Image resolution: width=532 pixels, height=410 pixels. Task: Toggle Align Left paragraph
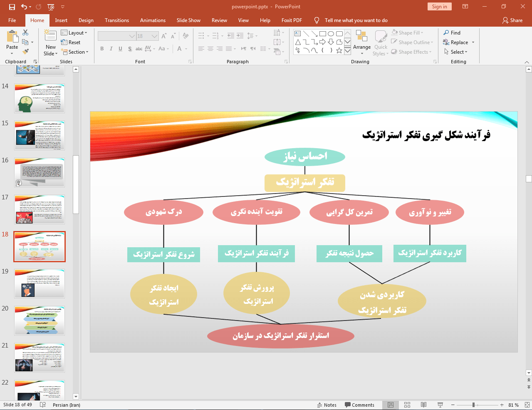pyautogui.click(x=201, y=49)
